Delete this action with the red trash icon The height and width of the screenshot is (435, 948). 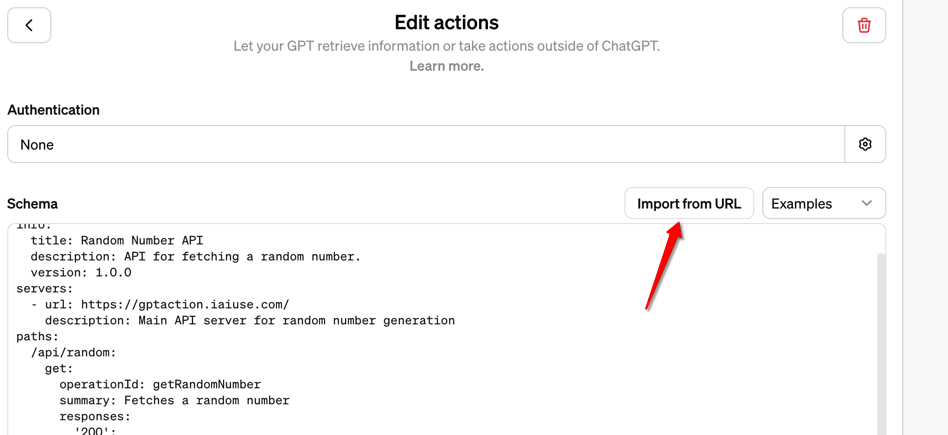[x=864, y=25]
